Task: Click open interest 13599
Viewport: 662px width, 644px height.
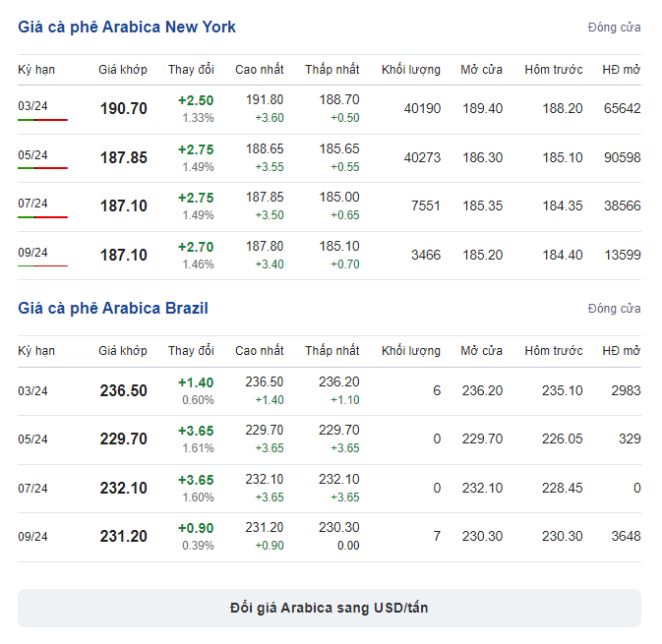Action: point(623,255)
